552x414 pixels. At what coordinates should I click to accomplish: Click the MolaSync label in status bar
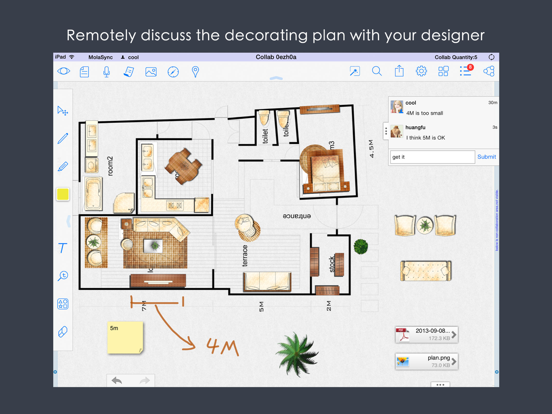click(x=100, y=57)
